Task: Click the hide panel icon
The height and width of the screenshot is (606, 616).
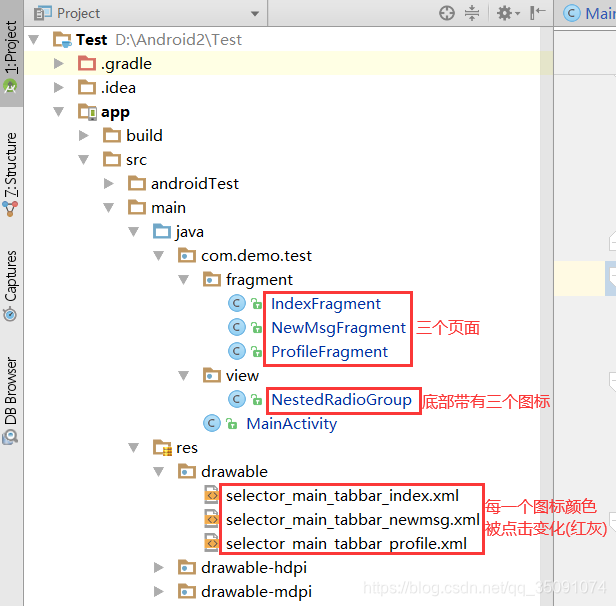Action: 537,13
